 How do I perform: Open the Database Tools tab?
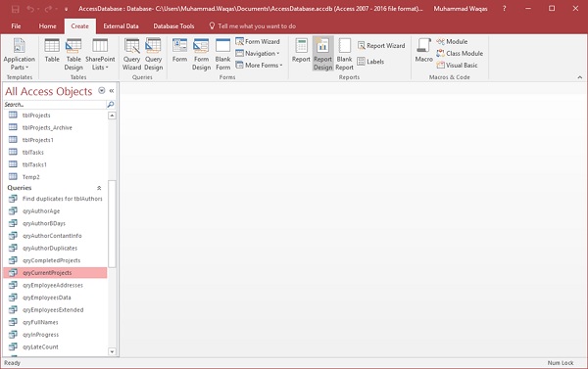coord(173,26)
